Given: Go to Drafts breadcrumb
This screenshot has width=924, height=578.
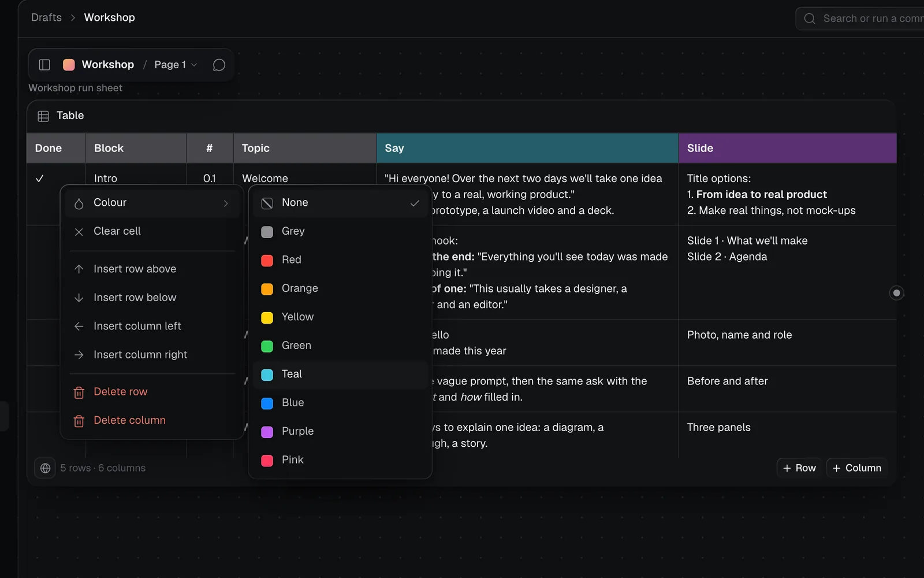Looking at the screenshot, I should coord(46,17).
